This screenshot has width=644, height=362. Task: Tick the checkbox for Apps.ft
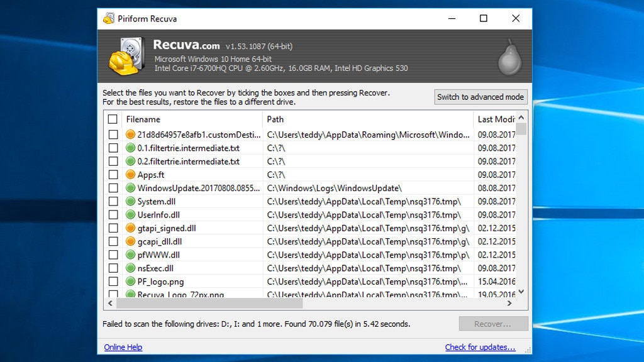(x=113, y=175)
